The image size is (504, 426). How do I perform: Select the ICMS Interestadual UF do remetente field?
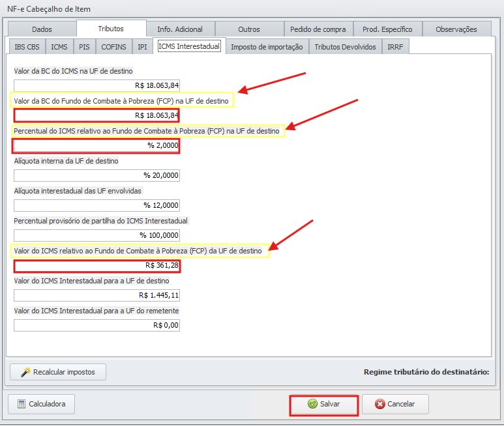96,325
